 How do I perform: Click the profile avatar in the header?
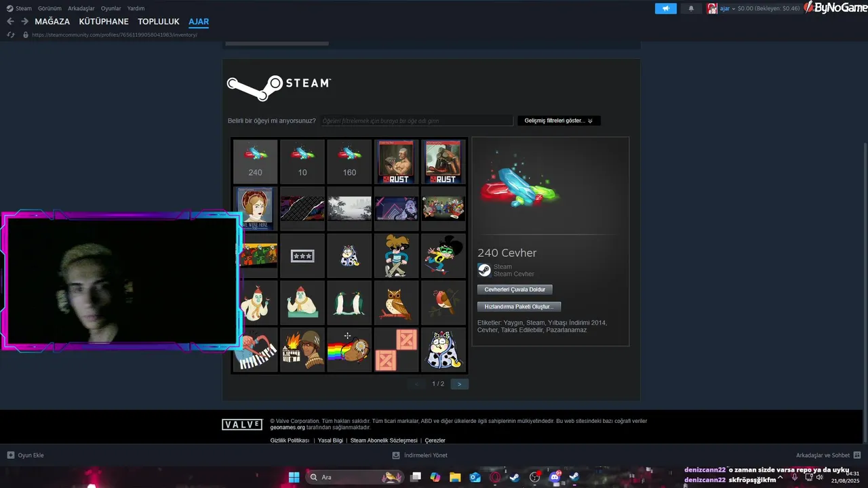(x=712, y=8)
